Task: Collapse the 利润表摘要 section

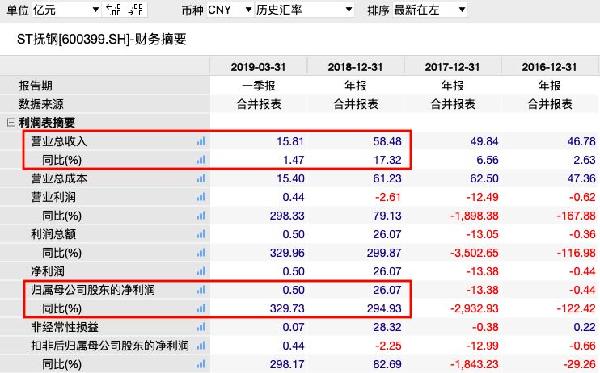Action: [x=11, y=123]
